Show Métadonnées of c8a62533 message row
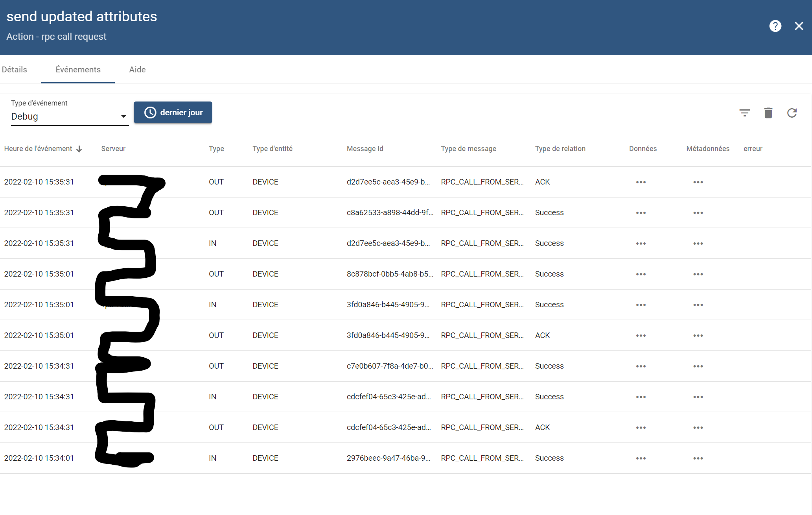This screenshot has width=812, height=515. coord(698,213)
